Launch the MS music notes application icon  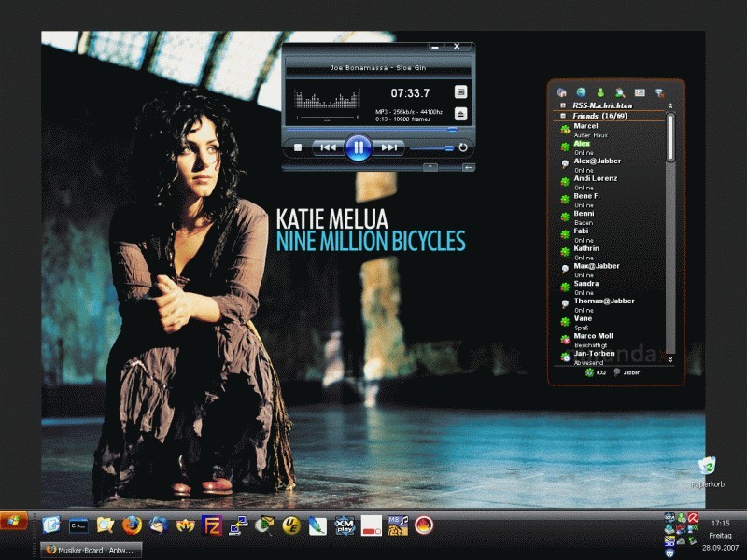(x=398, y=525)
